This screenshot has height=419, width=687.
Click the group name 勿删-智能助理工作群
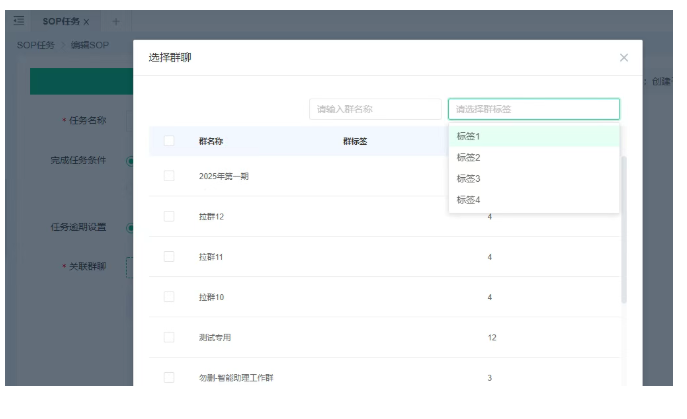click(236, 378)
